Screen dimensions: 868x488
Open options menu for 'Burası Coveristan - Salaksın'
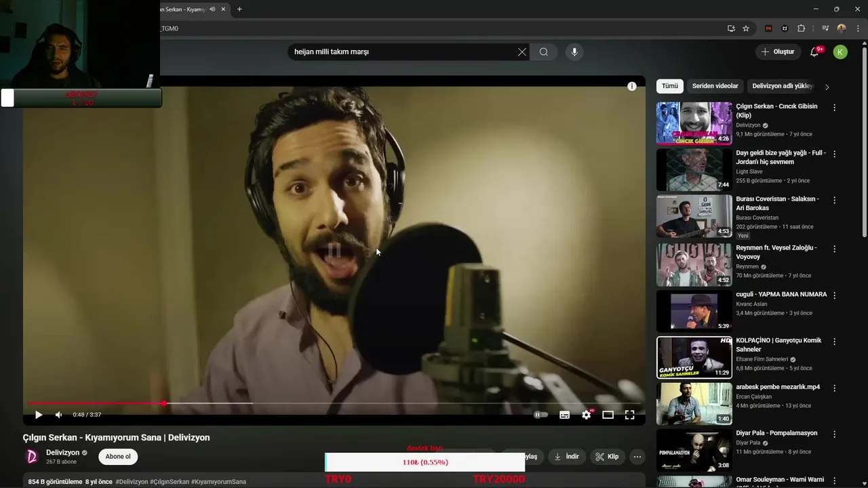835,200
